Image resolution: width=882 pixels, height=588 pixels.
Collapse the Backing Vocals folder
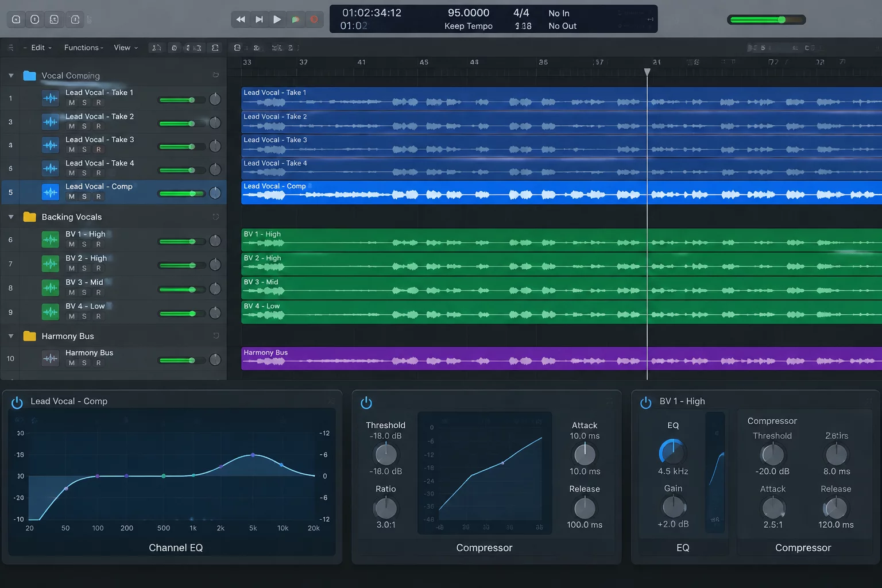point(11,217)
